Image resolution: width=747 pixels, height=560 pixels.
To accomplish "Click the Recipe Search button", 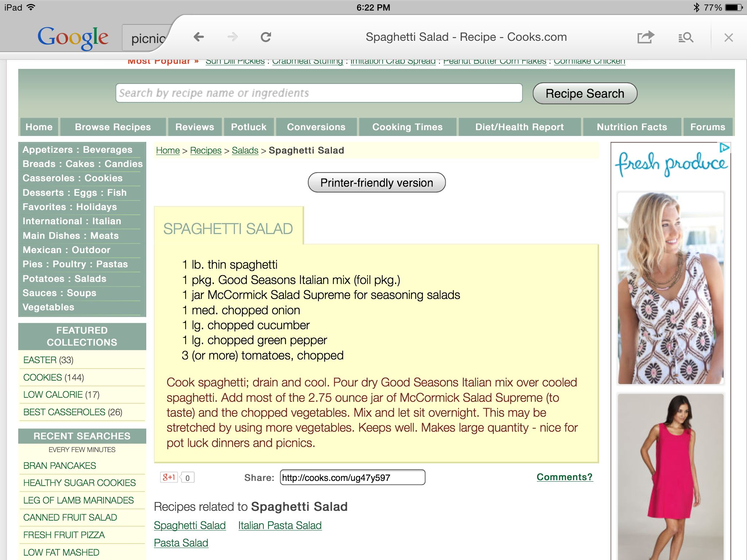I will coord(585,93).
